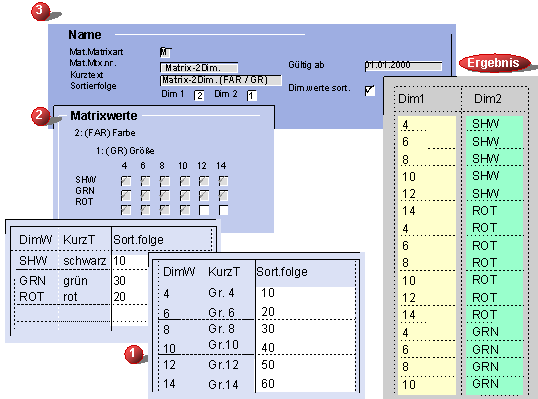This screenshot has width=538, height=399.
Task: Select the GRN result cell beside Dim1 4
Action: pyautogui.click(x=485, y=332)
